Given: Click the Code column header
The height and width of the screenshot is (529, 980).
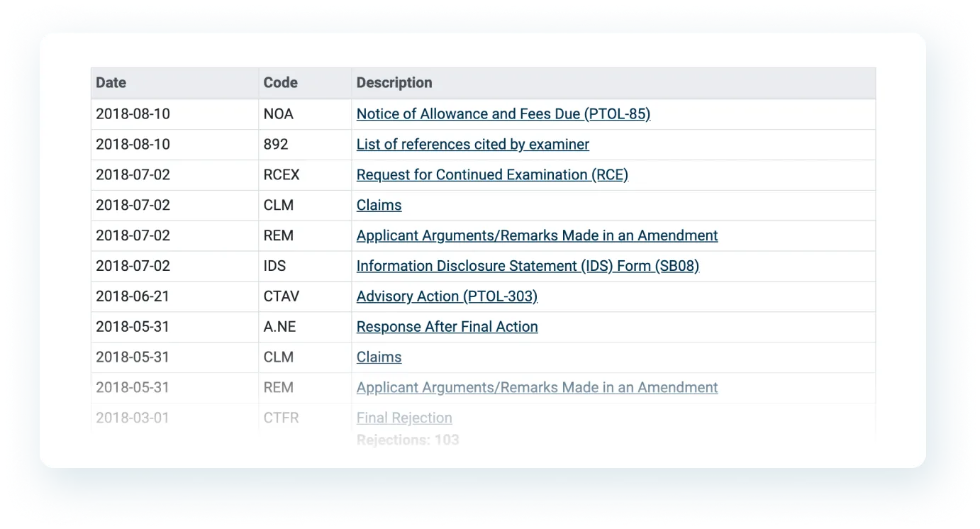Looking at the screenshot, I should click(280, 83).
